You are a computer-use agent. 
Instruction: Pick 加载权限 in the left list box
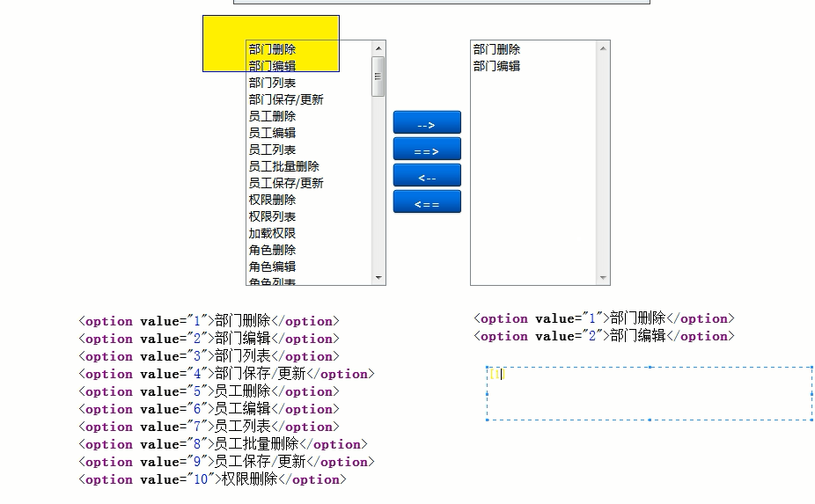pos(272,233)
